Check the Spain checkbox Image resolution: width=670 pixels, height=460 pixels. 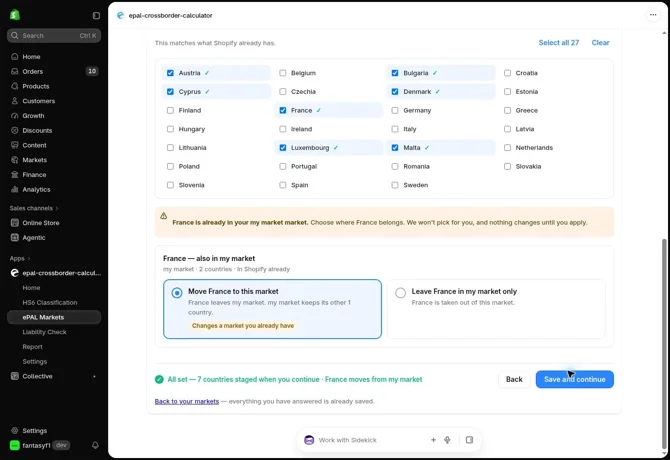click(x=283, y=185)
